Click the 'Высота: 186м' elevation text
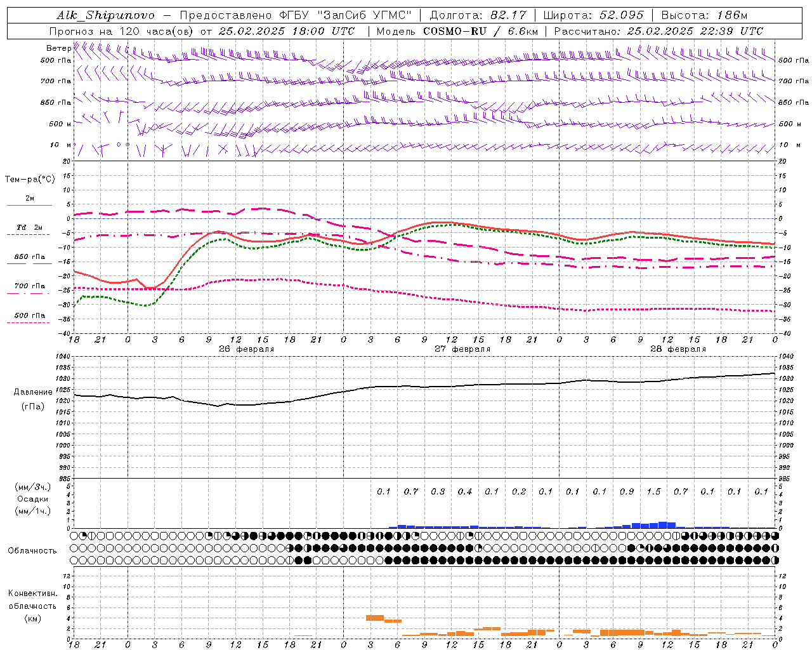812x650 pixels. click(704, 15)
